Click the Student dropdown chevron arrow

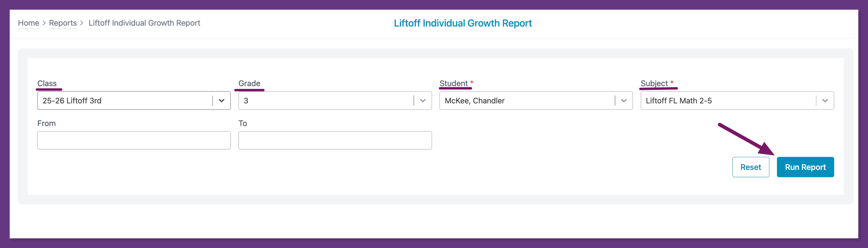623,101
